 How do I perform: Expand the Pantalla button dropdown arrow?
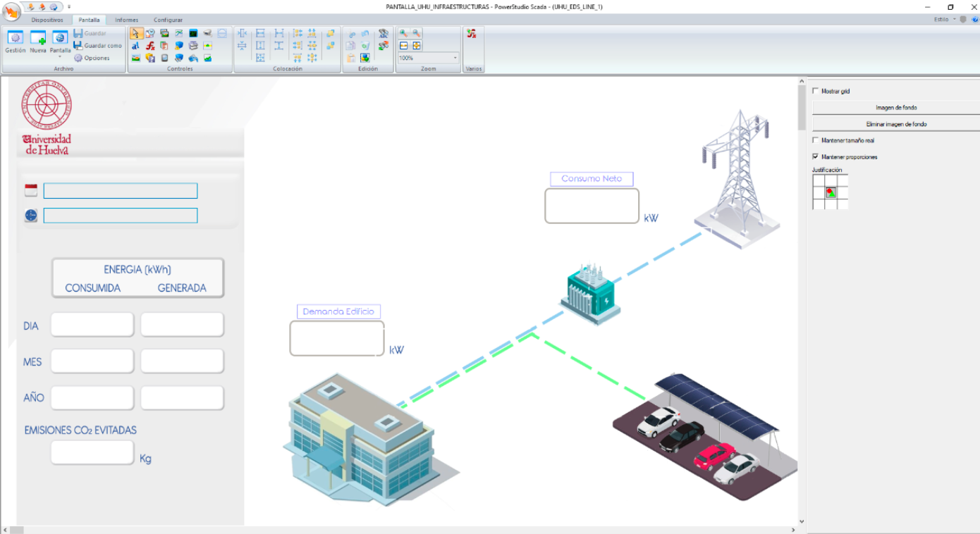[60, 56]
